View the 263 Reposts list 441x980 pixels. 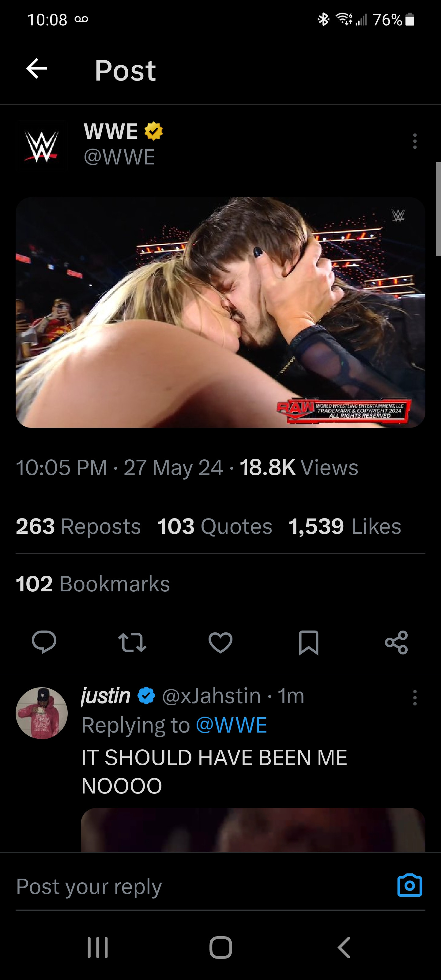point(78,526)
